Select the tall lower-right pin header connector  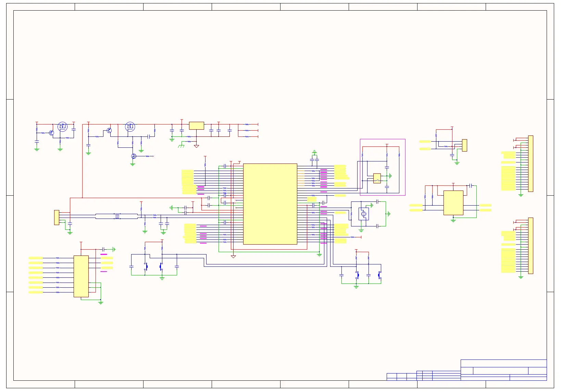pyautogui.click(x=531, y=246)
